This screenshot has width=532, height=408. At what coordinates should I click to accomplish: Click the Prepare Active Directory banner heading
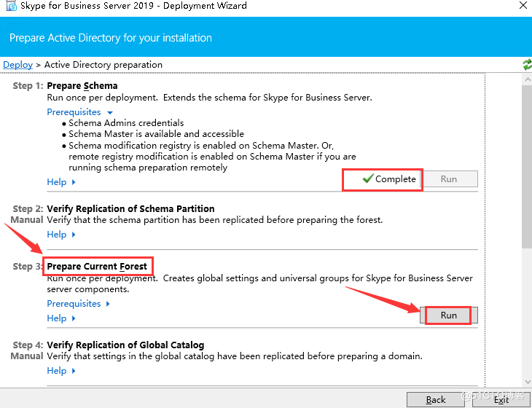click(x=111, y=38)
